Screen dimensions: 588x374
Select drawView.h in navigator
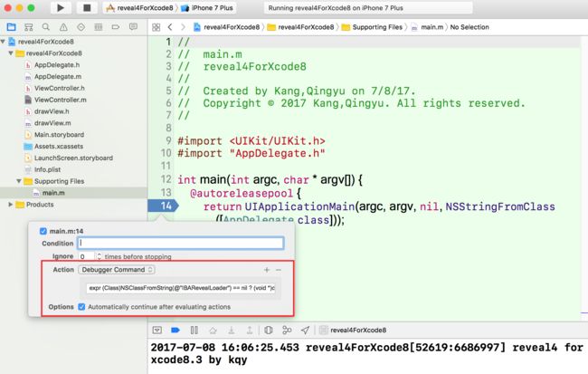click(x=52, y=111)
